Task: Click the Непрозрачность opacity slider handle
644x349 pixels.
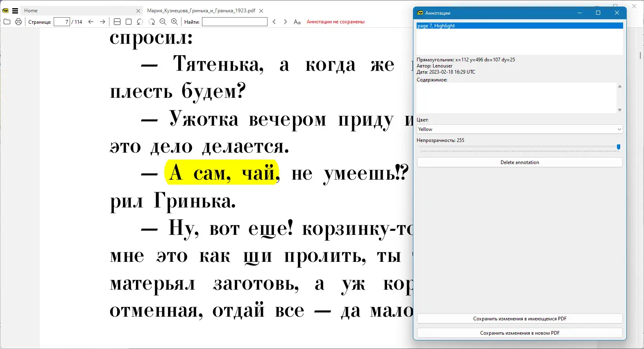Action: click(x=619, y=147)
